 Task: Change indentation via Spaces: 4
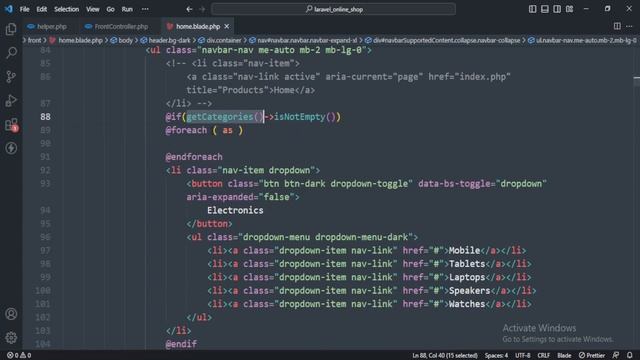pyautogui.click(x=496, y=355)
